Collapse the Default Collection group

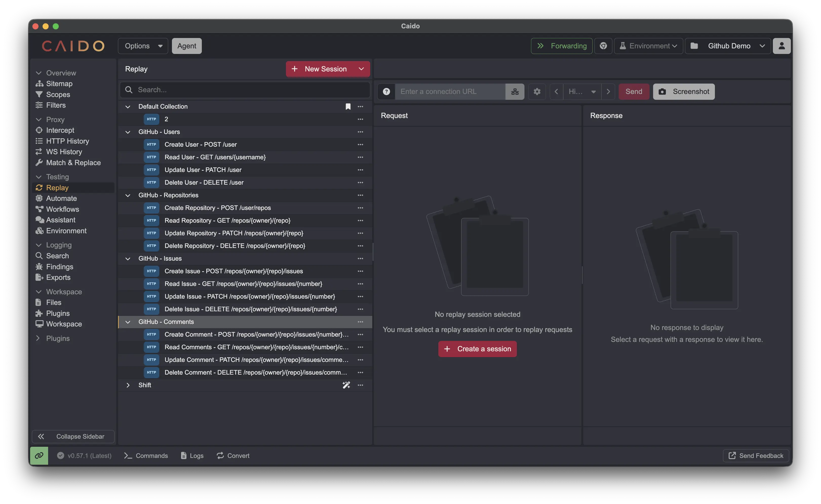[128, 107]
